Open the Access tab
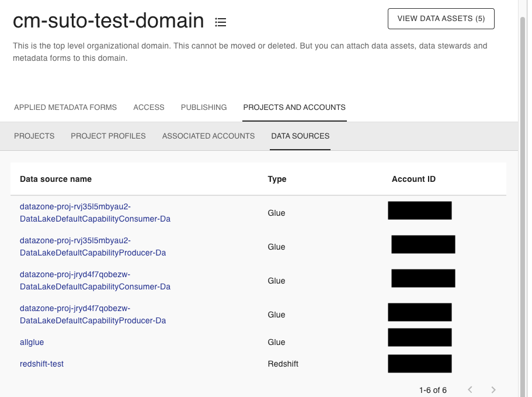This screenshot has width=532, height=397. click(x=149, y=108)
